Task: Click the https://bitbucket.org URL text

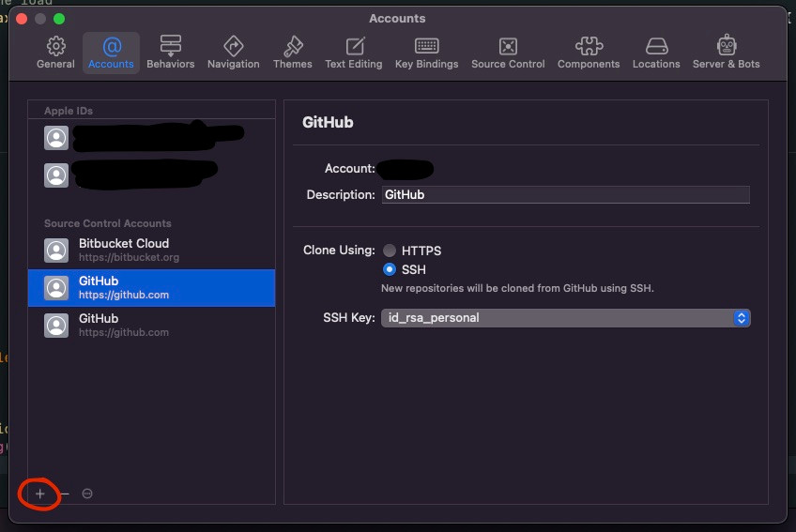Action: coord(129,257)
